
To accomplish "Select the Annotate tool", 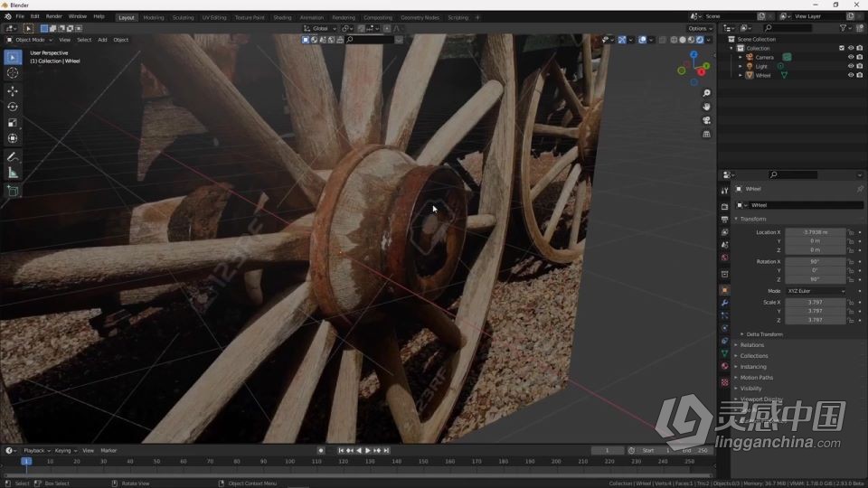I will (x=13, y=157).
